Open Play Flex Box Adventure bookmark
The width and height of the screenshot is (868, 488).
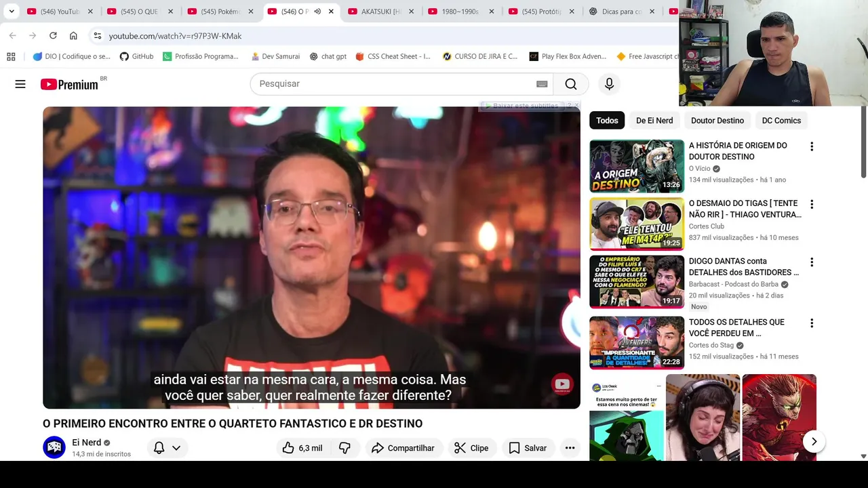point(568,56)
